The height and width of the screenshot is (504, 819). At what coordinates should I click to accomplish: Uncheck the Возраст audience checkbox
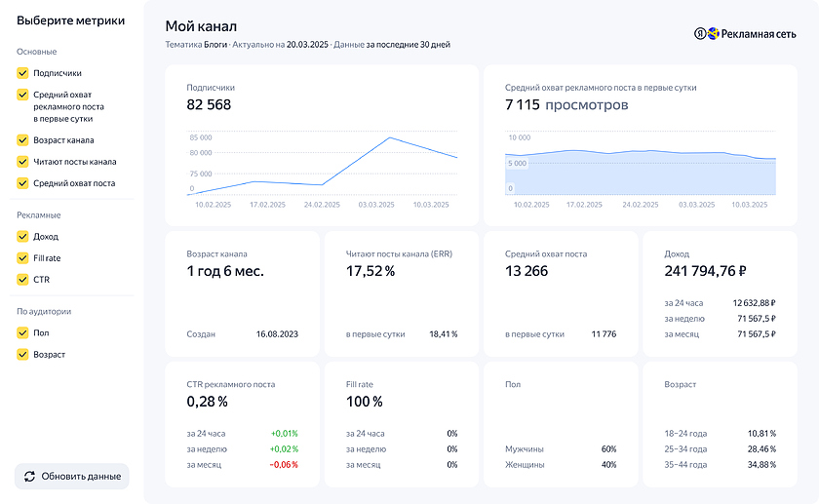pyautogui.click(x=22, y=355)
